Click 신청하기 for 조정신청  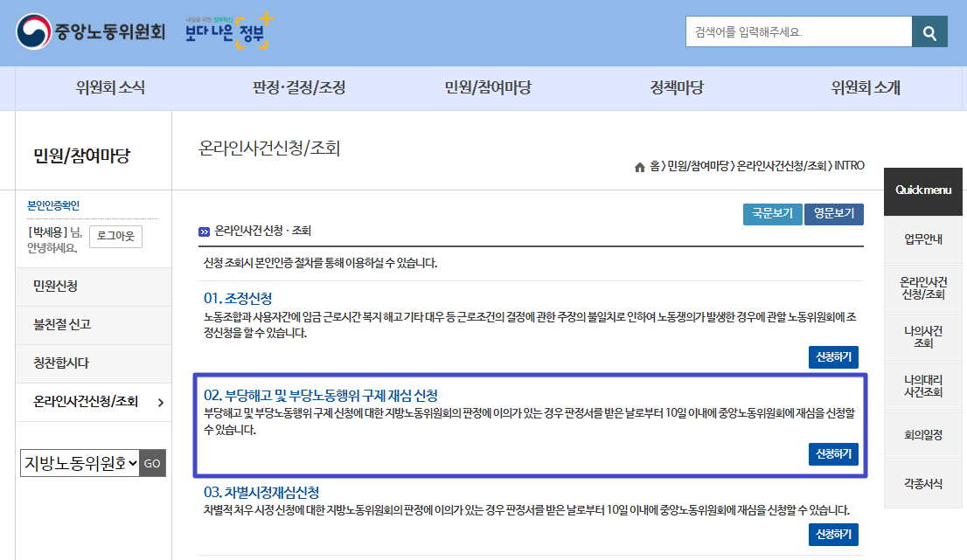click(x=835, y=356)
